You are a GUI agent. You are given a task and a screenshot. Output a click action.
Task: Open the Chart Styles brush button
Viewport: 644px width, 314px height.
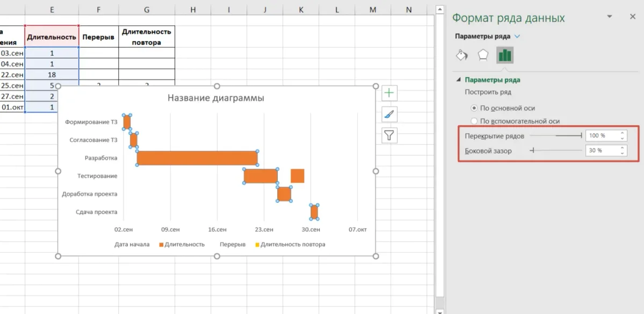[x=389, y=114]
